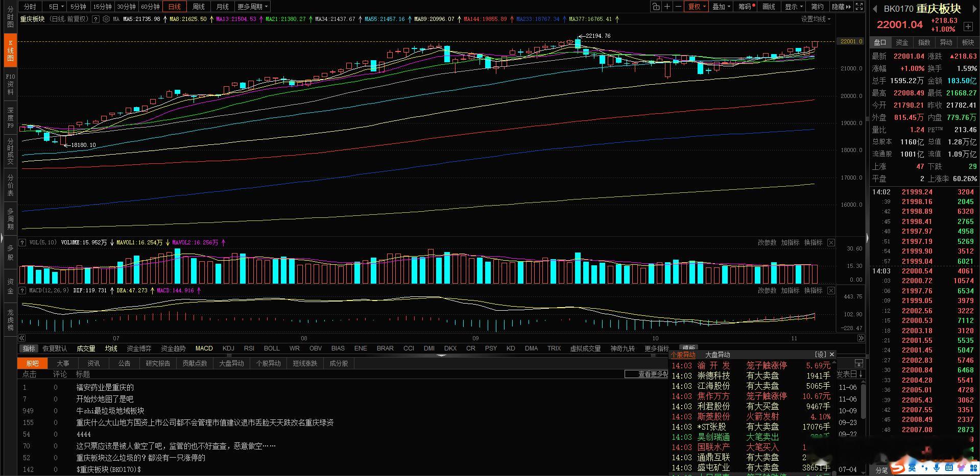Open post 牛shi最垃圾地域板块
Image resolution: width=980 pixels, height=476 pixels.
pos(110,411)
